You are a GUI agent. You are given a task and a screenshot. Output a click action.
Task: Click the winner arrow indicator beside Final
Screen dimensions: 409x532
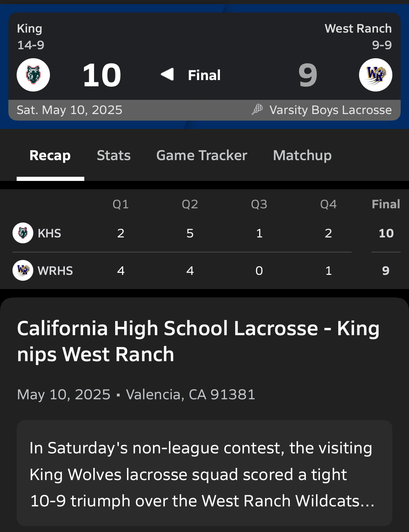click(167, 74)
